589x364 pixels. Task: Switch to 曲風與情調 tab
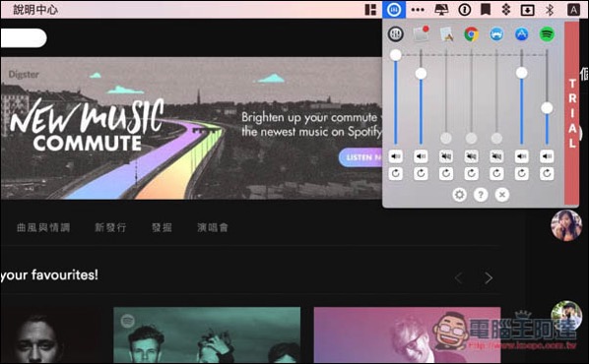pyautogui.click(x=43, y=227)
